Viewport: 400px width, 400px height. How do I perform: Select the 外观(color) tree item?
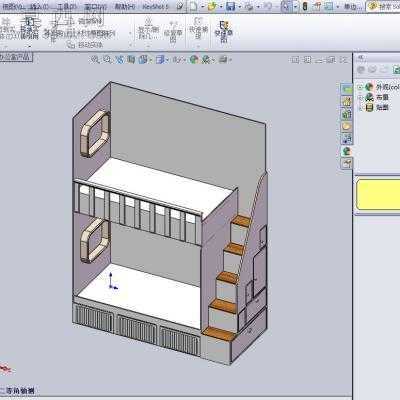pyautogui.click(x=388, y=87)
